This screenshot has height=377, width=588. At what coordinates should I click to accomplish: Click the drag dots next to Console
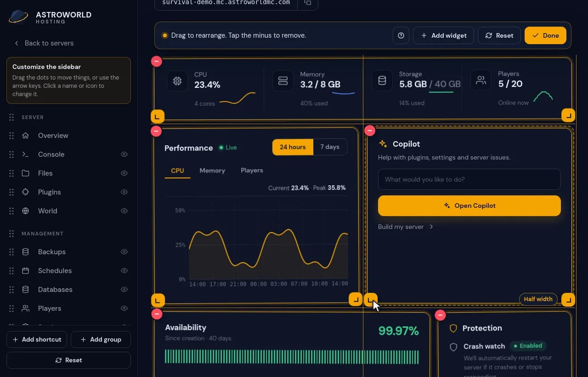[11, 154]
